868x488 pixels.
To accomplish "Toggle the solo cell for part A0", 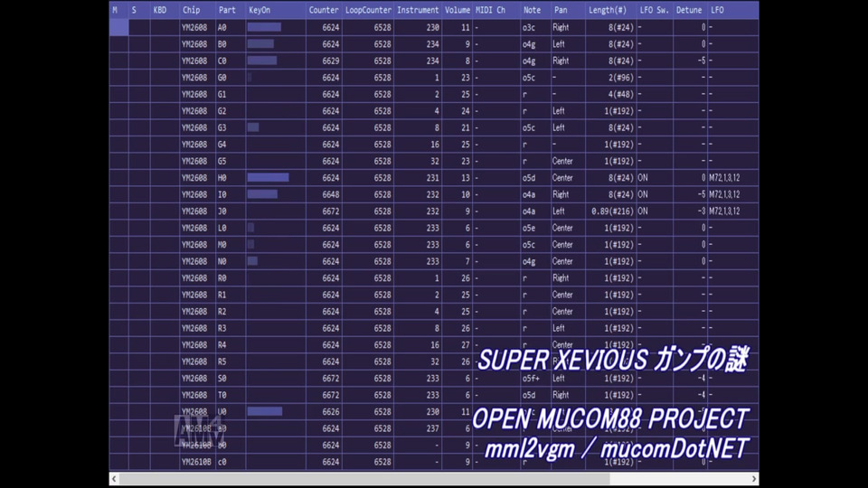I will pyautogui.click(x=139, y=27).
